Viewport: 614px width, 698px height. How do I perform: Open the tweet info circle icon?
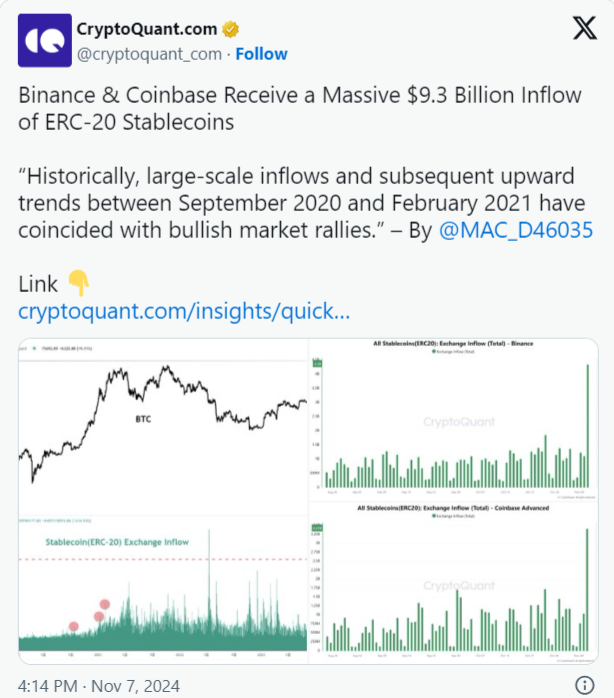585,685
